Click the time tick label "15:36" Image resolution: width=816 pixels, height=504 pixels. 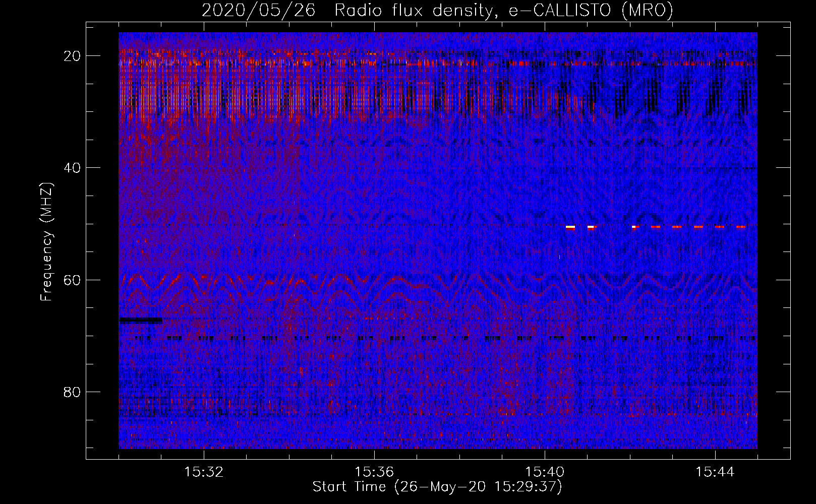pyautogui.click(x=374, y=472)
